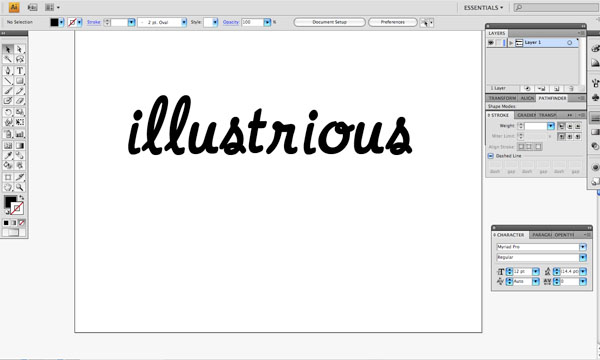Switch to the Paragraph tab
600x360 pixels.
tap(541, 235)
